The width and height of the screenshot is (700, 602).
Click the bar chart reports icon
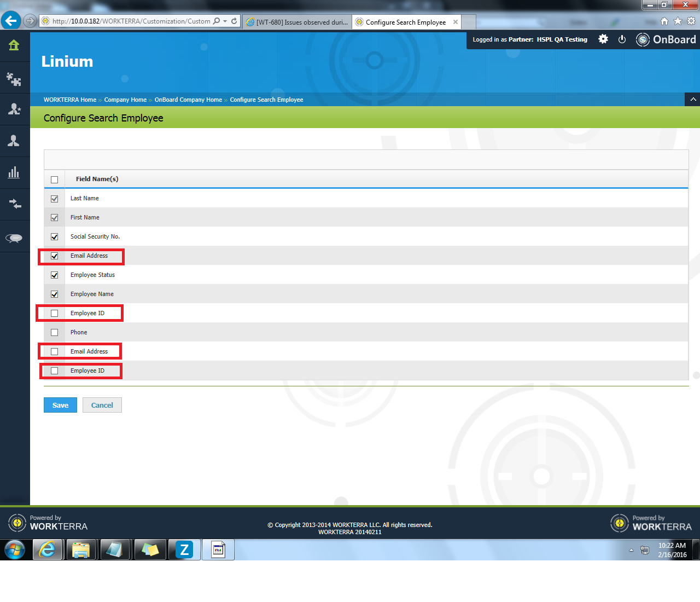[x=14, y=173]
